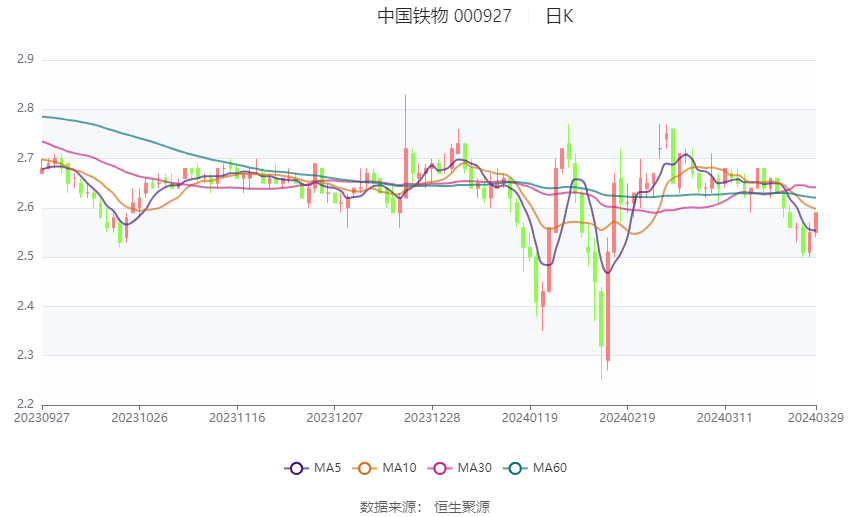Click x-axis date label 20240311
Viewport: 850px width, 517px height.
725,418
